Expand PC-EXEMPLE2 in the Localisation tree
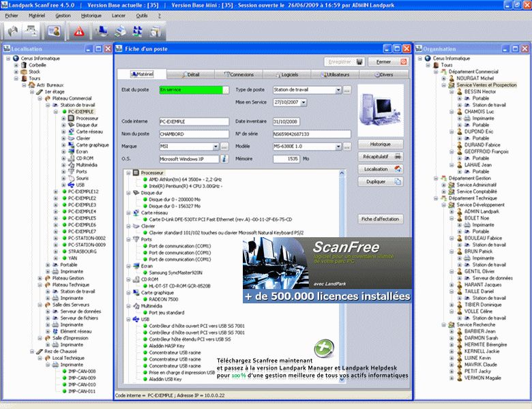This screenshot has height=409, width=532. tap(56, 198)
